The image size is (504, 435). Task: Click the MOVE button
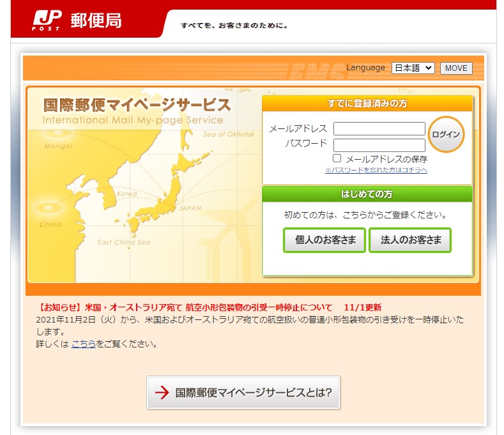click(456, 68)
